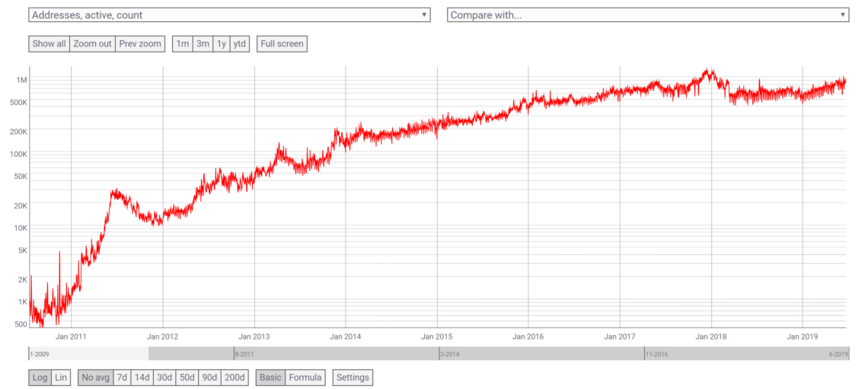Open the chart in Full screen
Image resolution: width=868 pixels, height=389 pixels.
tap(282, 44)
